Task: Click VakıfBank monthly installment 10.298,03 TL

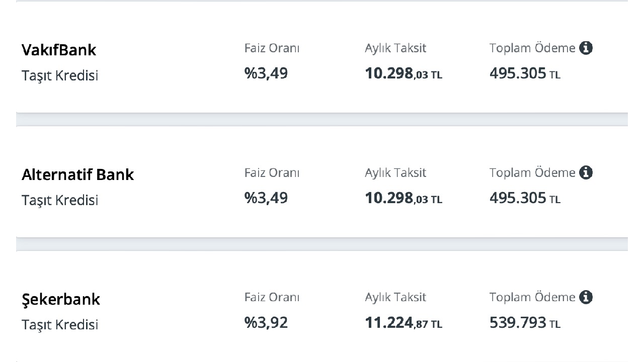Action: [404, 74]
